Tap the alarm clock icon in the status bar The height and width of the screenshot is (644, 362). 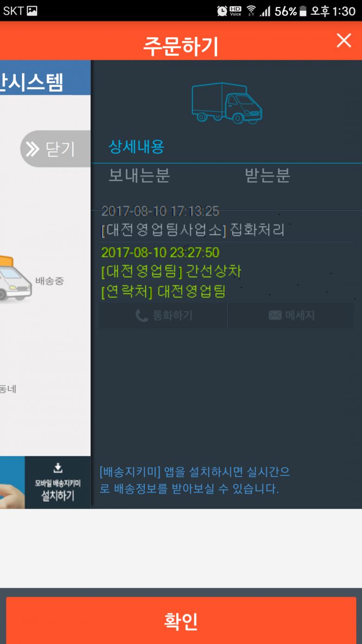[x=222, y=11]
